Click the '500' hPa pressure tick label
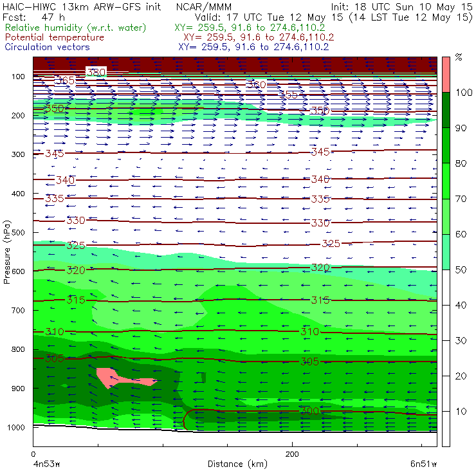The width and height of the screenshot is (476, 476). (18, 232)
